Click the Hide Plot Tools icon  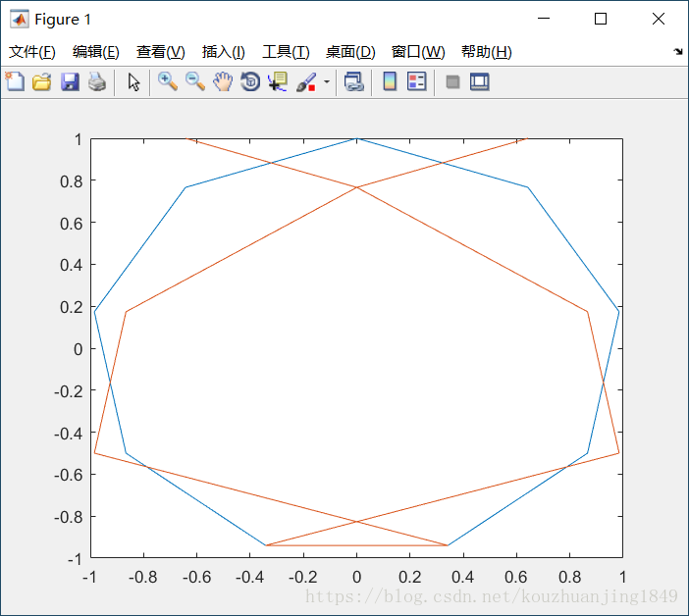452,81
